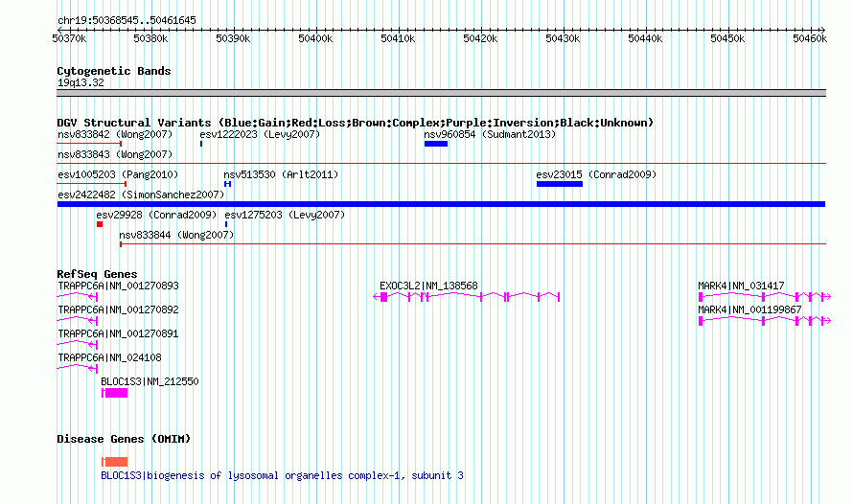Click the RefSeq Genes track title
Screen dimensions: 853x504
tap(97, 273)
